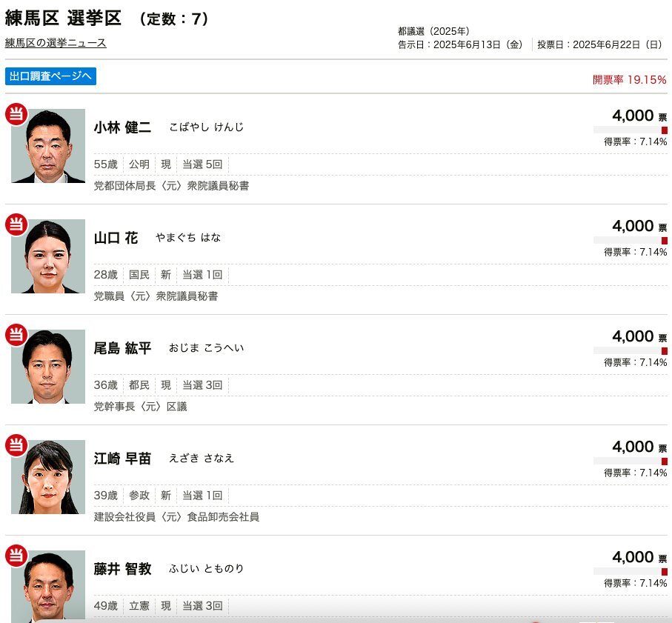Screen dimensions: 672x623
Task: Click the reading おじま こうへい
Action: pyautogui.click(x=206, y=348)
